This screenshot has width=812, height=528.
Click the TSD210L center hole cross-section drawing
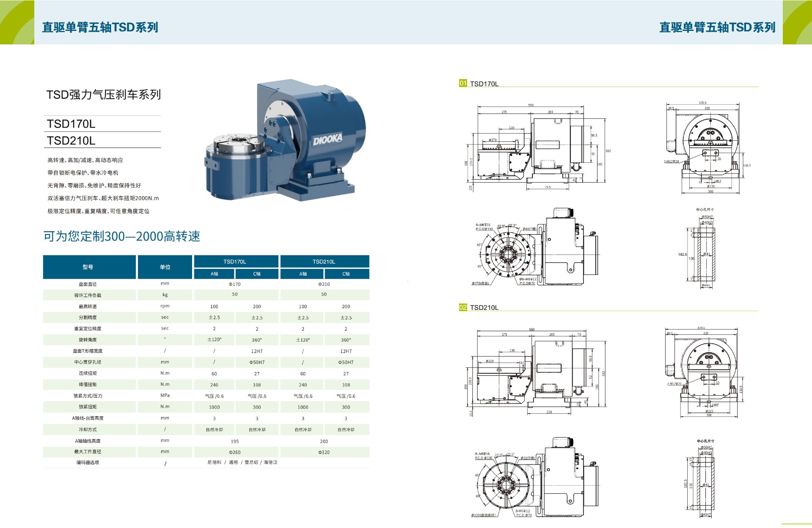700,481
